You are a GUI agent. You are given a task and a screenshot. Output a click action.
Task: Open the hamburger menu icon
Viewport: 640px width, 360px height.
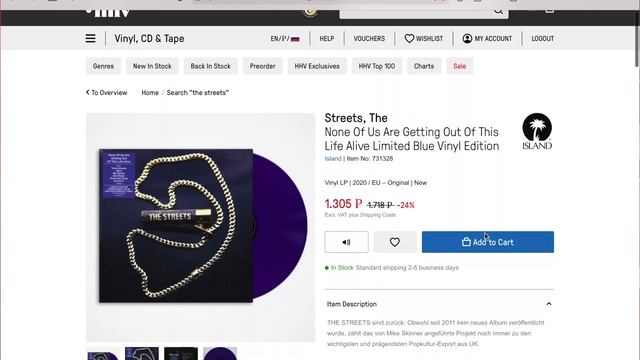click(x=91, y=38)
